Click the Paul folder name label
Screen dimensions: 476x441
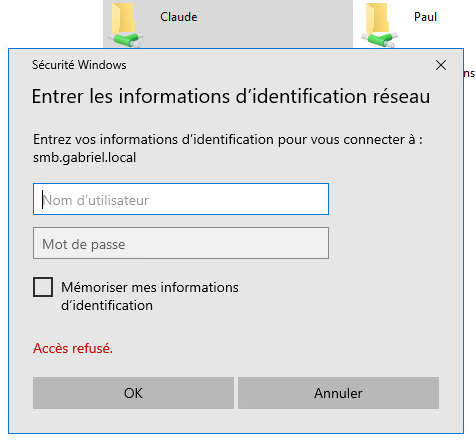point(425,17)
